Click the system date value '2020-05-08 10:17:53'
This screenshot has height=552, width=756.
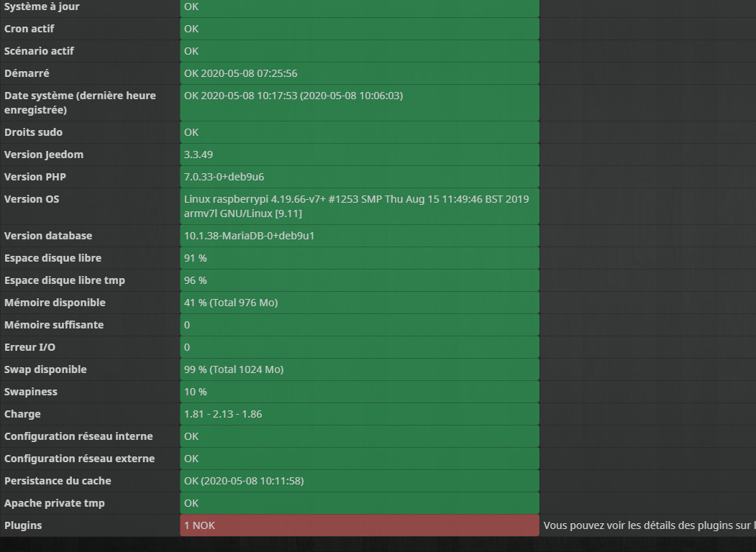pyautogui.click(x=249, y=96)
